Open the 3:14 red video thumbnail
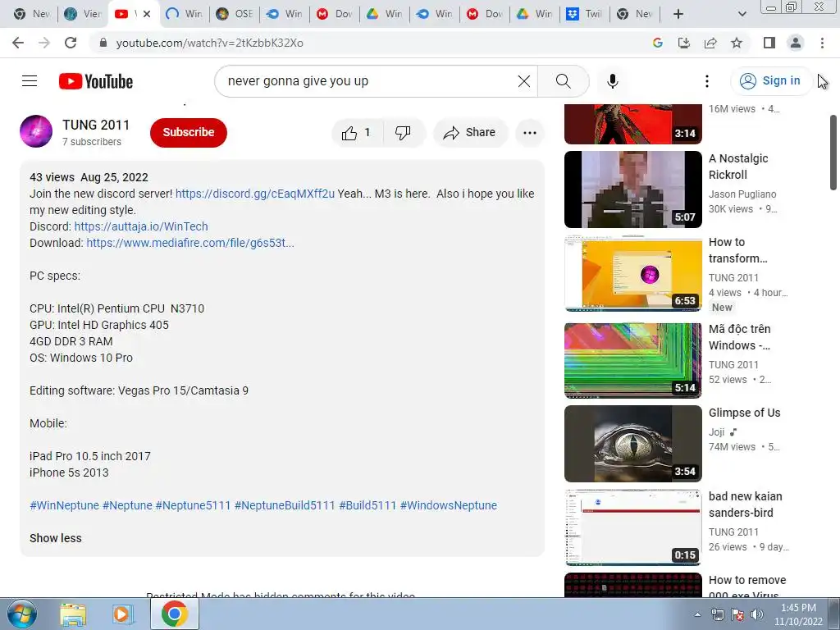840x630 pixels. pyautogui.click(x=632, y=124)
